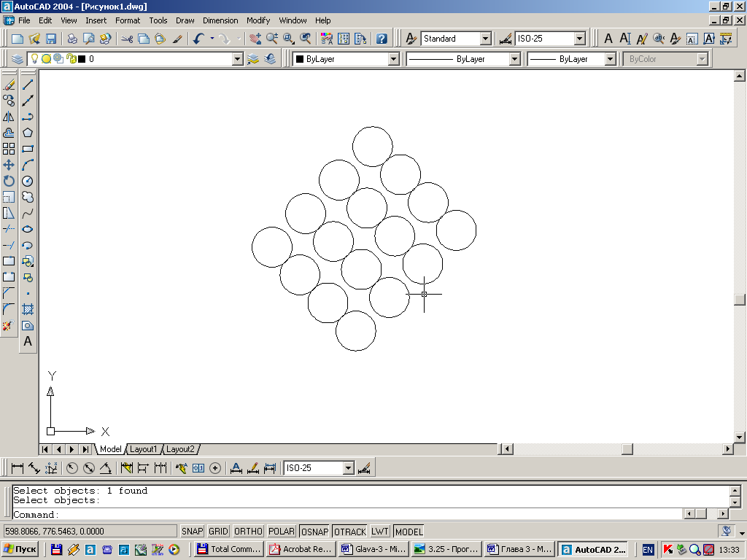
Task: Select the Circle draw tool
Action: click(28, 181)
